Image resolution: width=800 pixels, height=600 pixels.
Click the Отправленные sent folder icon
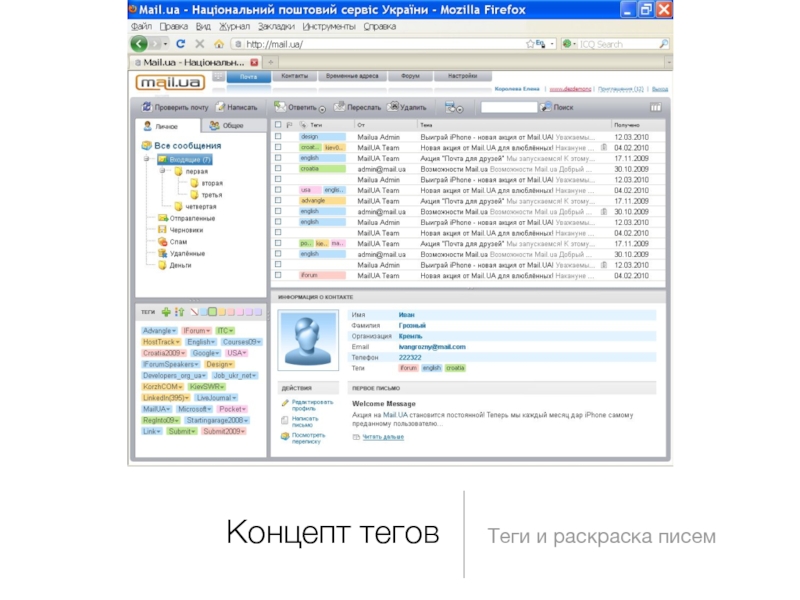click(163, 218)
